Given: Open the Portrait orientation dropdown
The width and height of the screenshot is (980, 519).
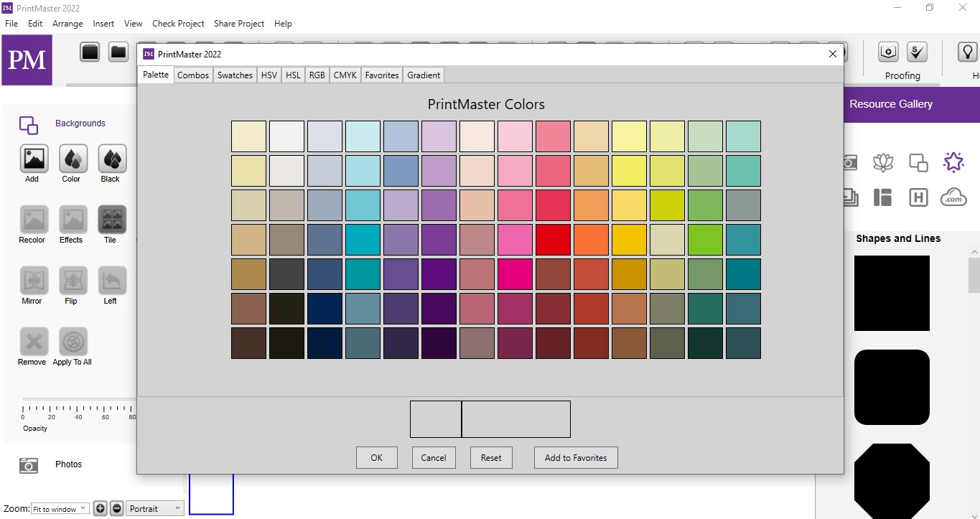Looking at the screenshot, I should [155, 508].
